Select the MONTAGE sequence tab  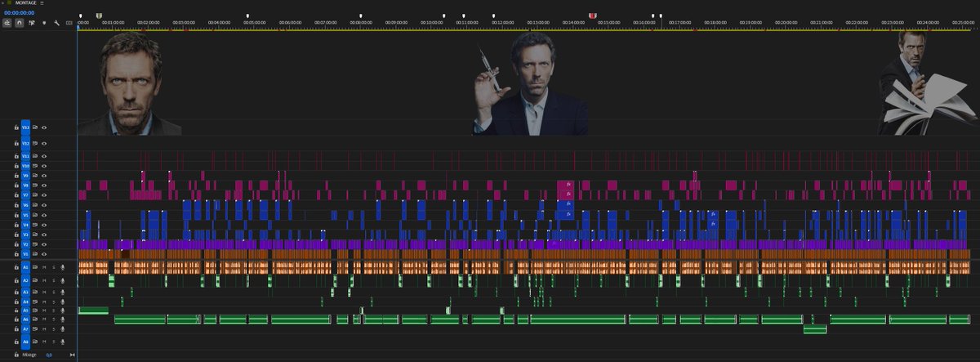(26, 2)
